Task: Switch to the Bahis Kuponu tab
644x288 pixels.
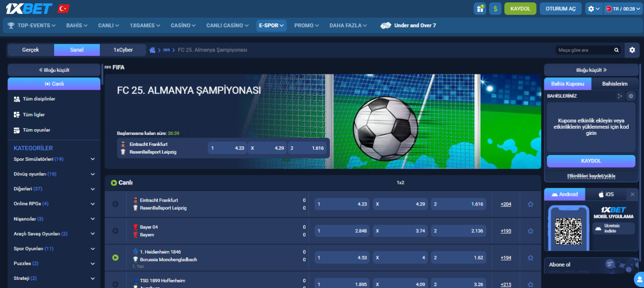Action: [568, 83]
